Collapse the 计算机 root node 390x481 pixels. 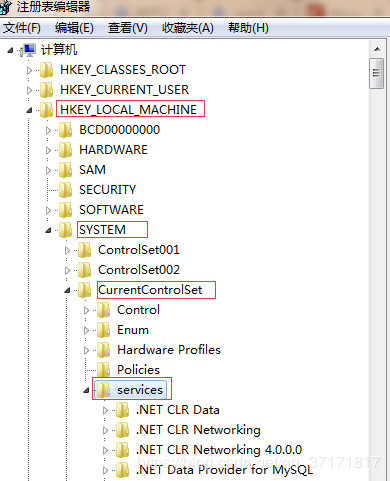pos(10,50)
